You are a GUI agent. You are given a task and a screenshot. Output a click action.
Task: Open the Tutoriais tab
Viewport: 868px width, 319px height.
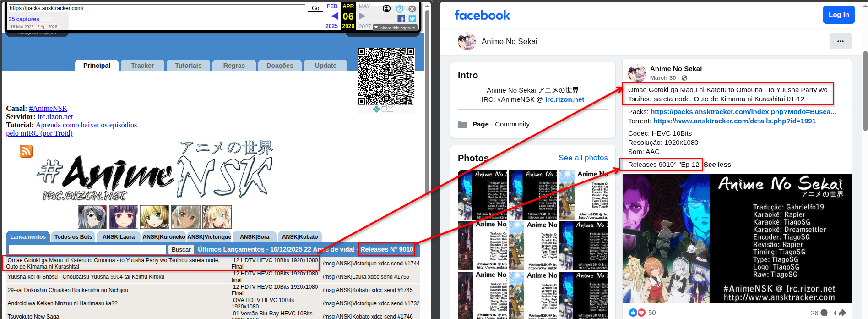(188, 66)
